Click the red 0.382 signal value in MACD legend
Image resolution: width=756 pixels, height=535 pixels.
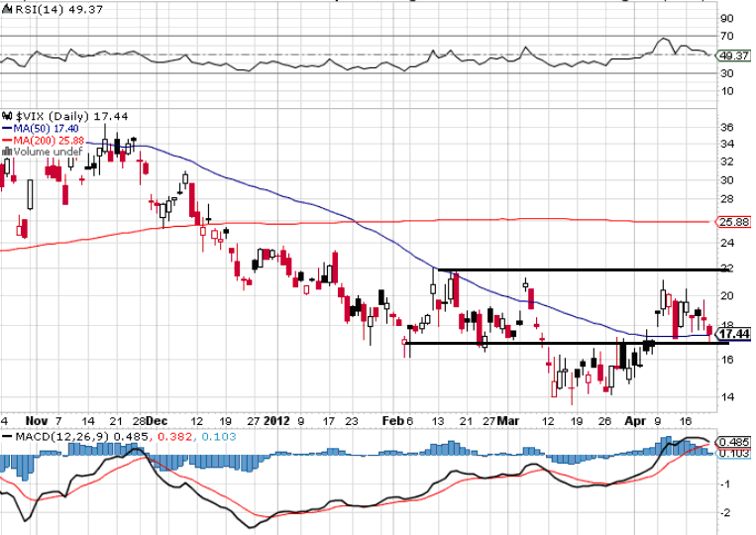point(174,437)
